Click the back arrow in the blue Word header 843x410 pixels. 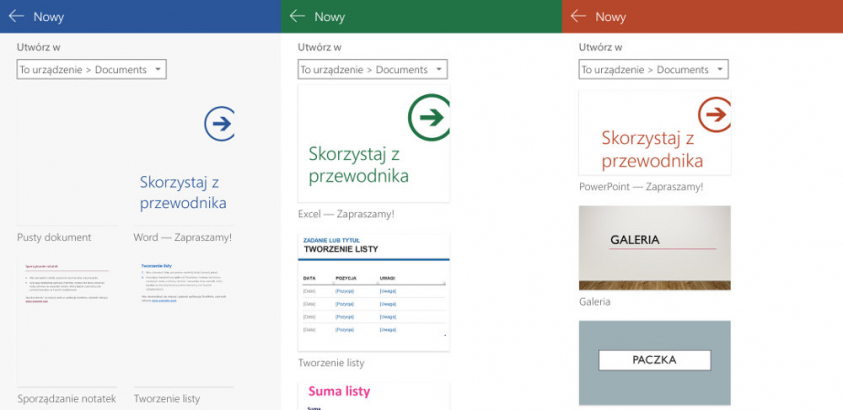[x=16, y=16]
